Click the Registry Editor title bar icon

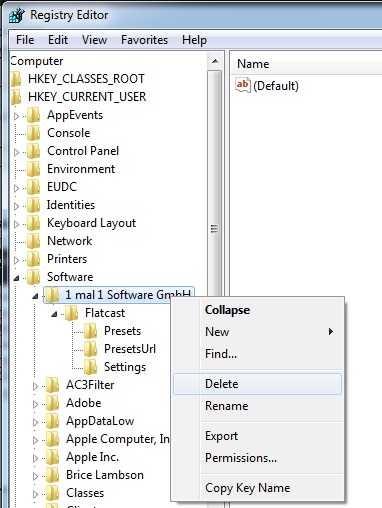click(17, 16)
